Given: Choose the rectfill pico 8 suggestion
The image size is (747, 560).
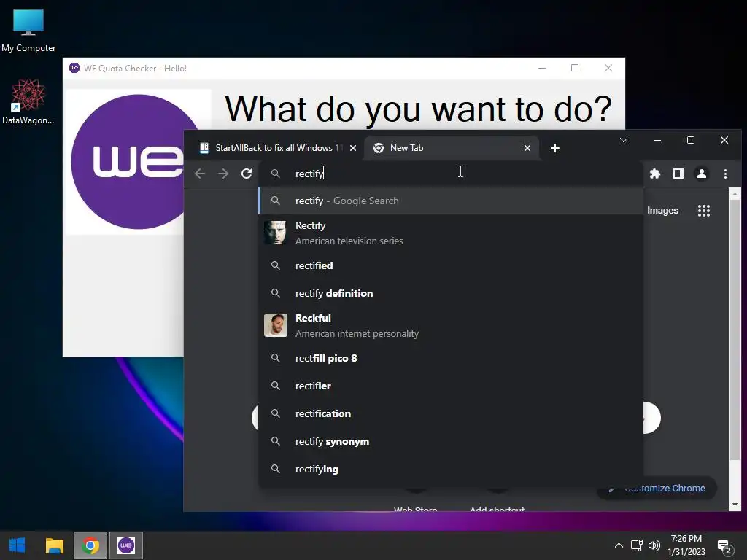Looking at the screenshot, I should pyautogui.click(x=451, y=358).
